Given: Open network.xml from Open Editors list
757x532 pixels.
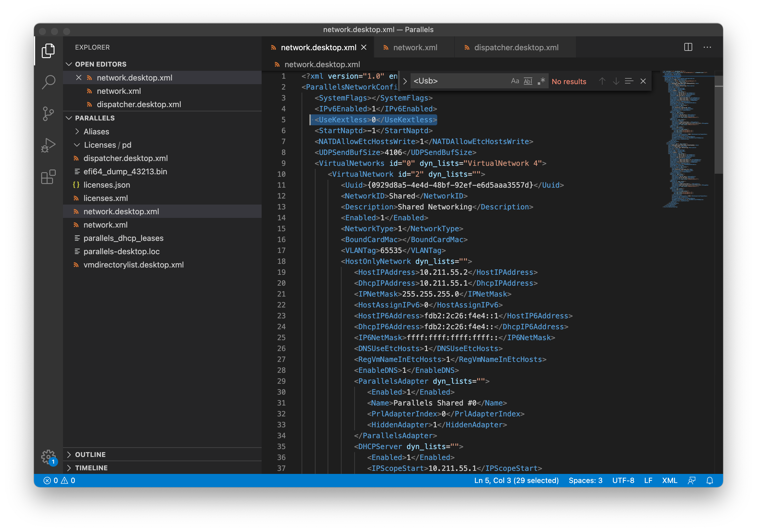Looking at the screenshot, I should [162, 91].
